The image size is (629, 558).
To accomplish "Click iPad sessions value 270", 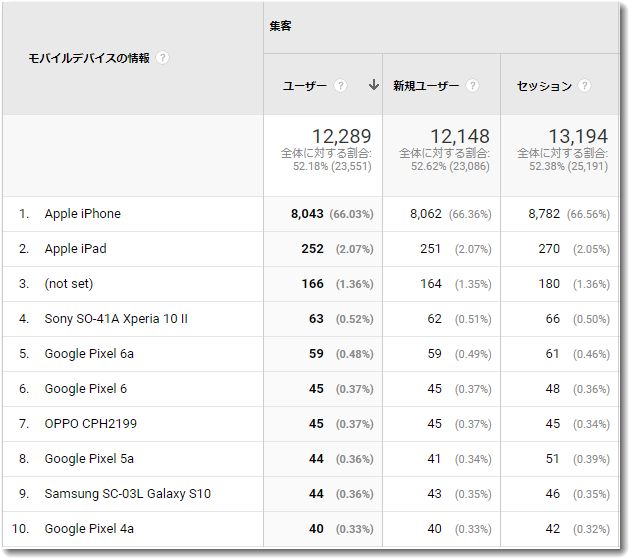I will tap(549, 249).
